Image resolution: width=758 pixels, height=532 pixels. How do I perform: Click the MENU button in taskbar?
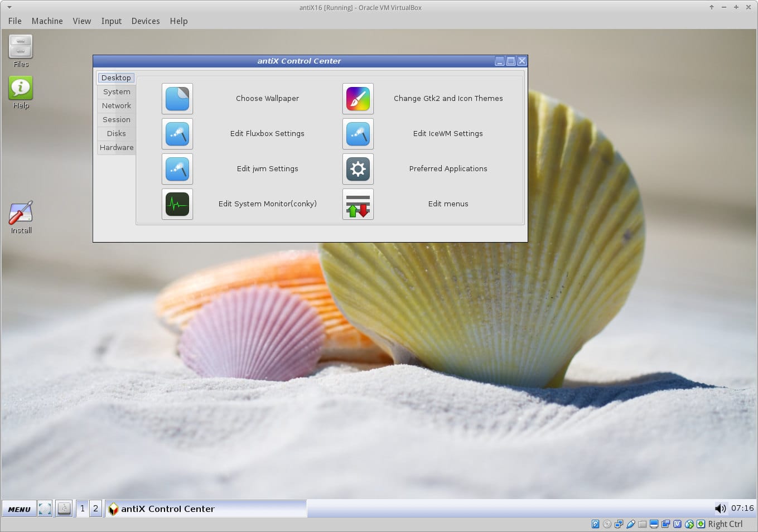click(19, 509)
